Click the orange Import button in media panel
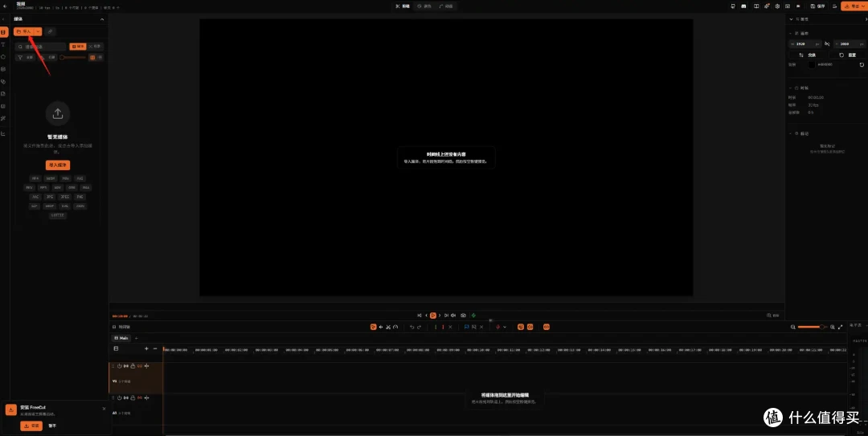Viewport: 868px width, 436px height. [24, 31]
